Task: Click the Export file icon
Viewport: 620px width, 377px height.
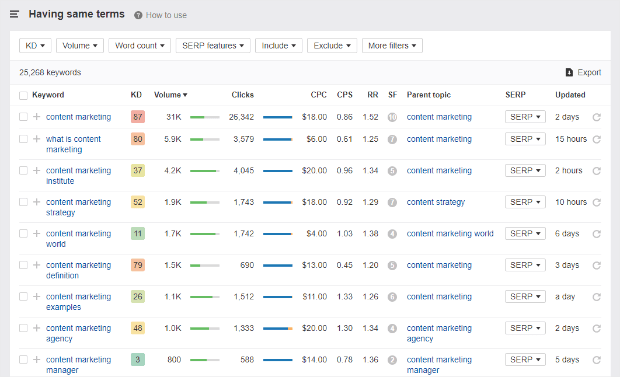Action: pos(569,72)
